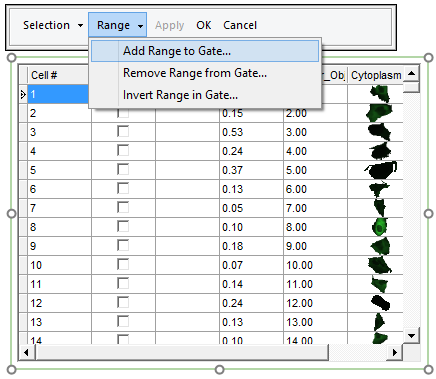This screenshot has height=379, width=436.
Task: Check the box for cell 12
Action: point(123,302)
